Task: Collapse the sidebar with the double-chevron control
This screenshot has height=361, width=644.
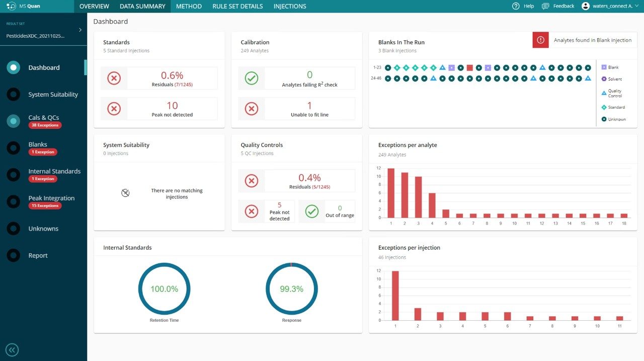Action: [12, 349]
